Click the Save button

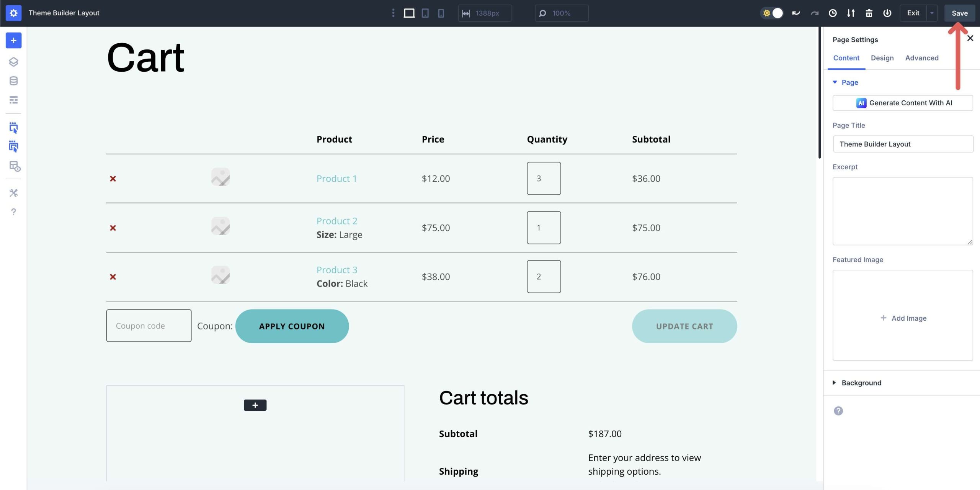click(960, 13)
